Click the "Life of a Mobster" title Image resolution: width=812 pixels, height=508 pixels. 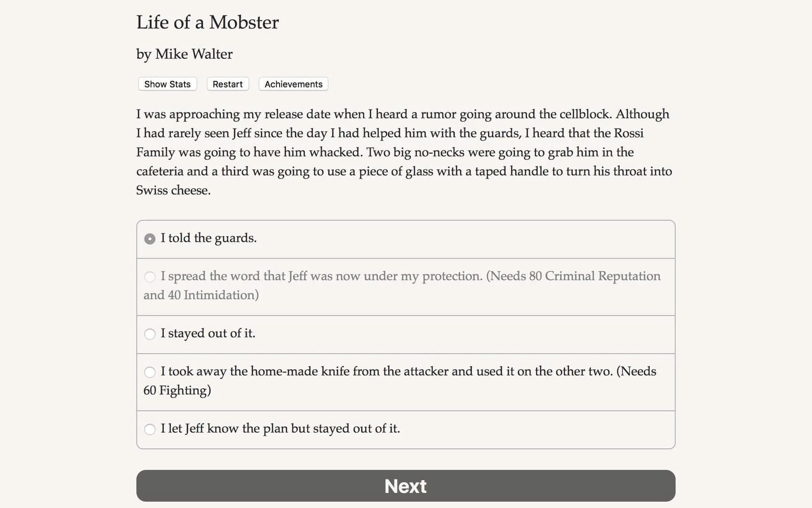click(x=207, y=22)
